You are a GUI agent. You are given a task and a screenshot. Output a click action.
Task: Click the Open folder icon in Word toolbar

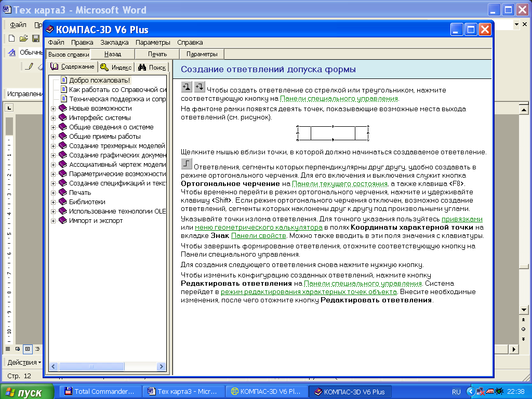point(23,38)
